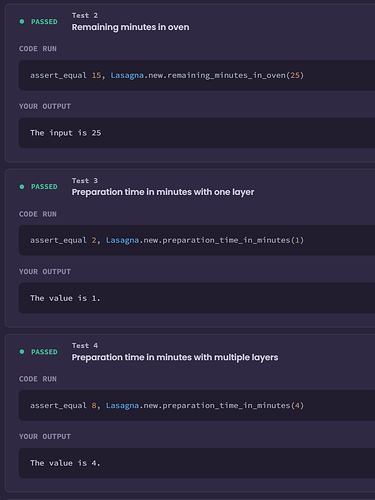
Task: Click the 'Test 4' label
Action: pos(85,345)
